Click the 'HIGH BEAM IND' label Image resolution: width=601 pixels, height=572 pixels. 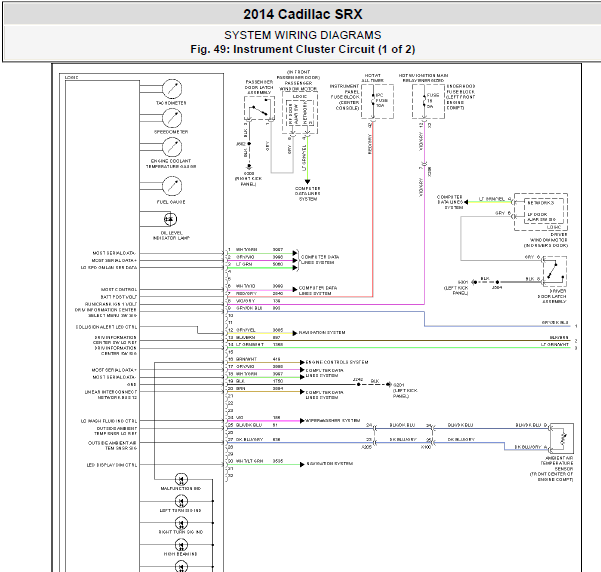(x=181, y=554)
